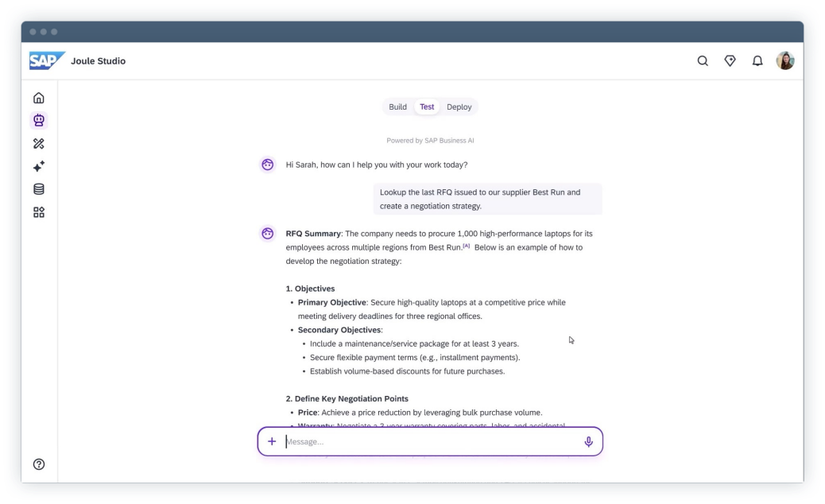Open the user profile avatar
This screenshot has height=504, width=825.
click(785, 61)
